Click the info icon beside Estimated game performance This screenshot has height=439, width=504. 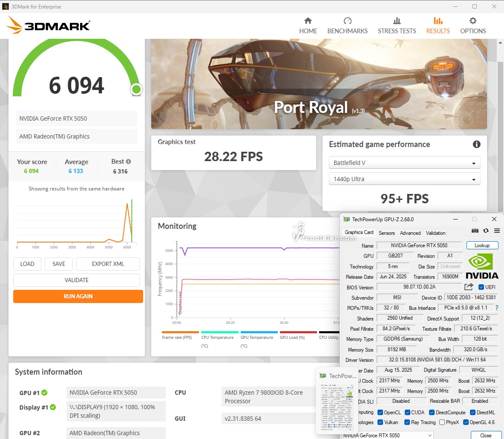click(x=476, y=144)
